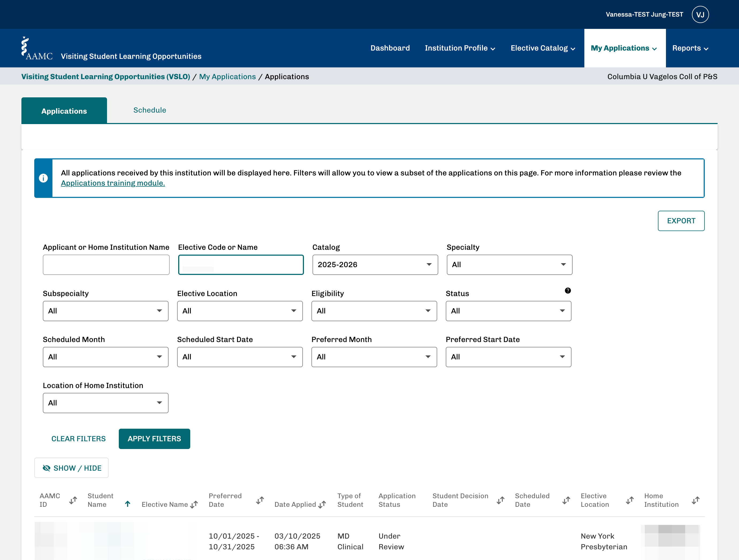739x560 pixels.
Task: Click the Under Review status cell
Action: 391,541
